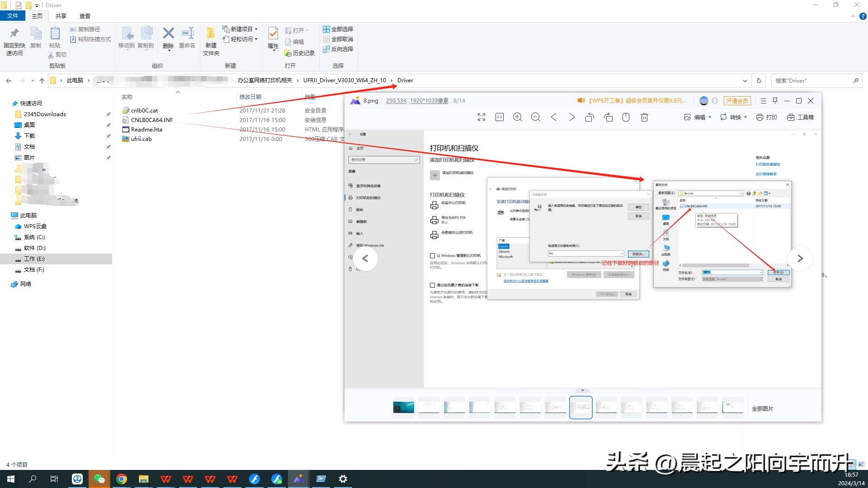Screen dimensions: 868x488
Task: Zoom in on the picture
Action: pos(518,117)
